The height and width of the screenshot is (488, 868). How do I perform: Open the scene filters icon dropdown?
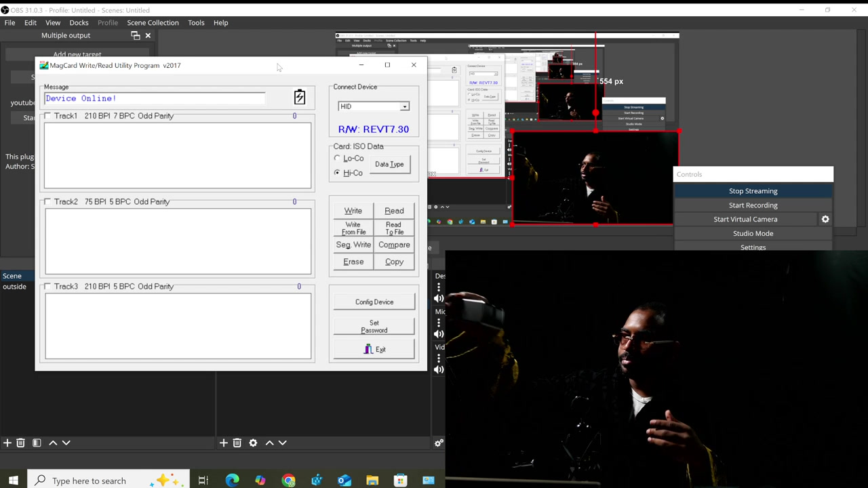pos(37,443)
